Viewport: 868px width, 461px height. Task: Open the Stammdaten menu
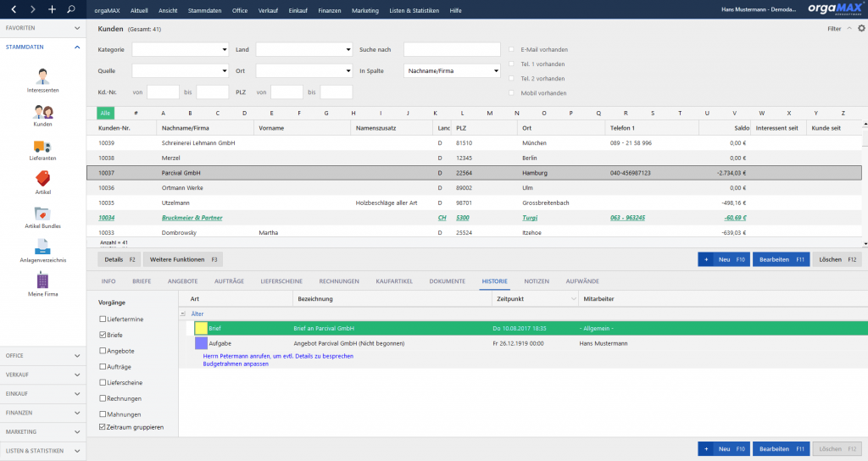coord(204,10)
